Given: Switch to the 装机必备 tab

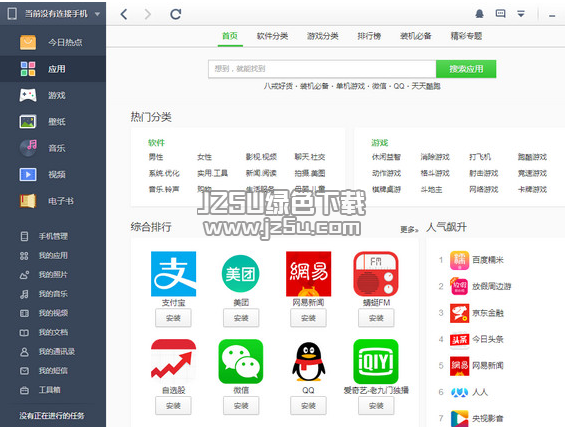Looking at the screenshot, I should coord(415,36).
